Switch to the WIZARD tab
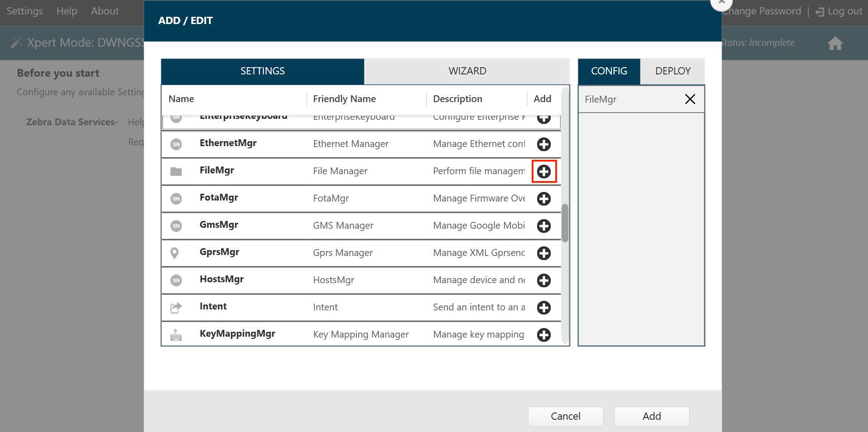 pyautogui.click(x=467, y=71)
